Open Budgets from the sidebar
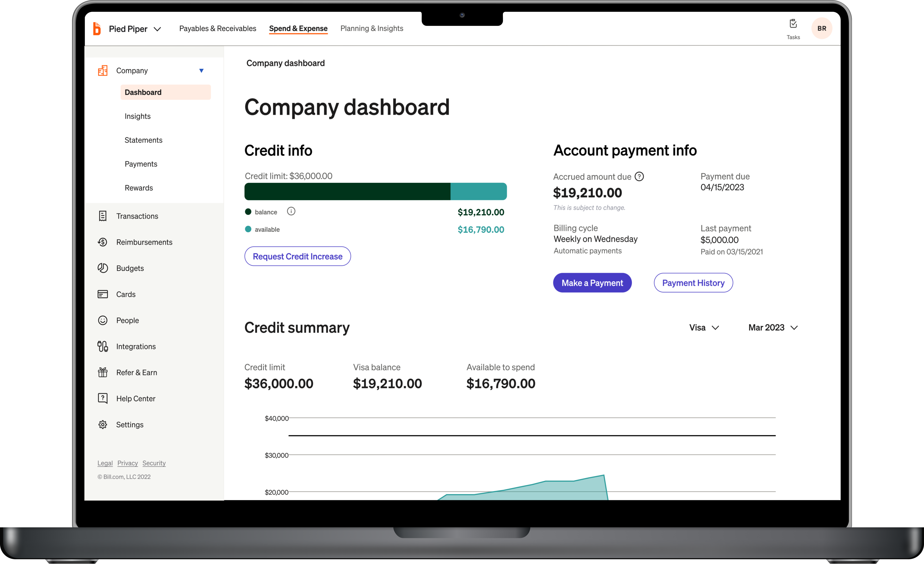The height and width of the screenshot is (564, 924). (130, 268)
